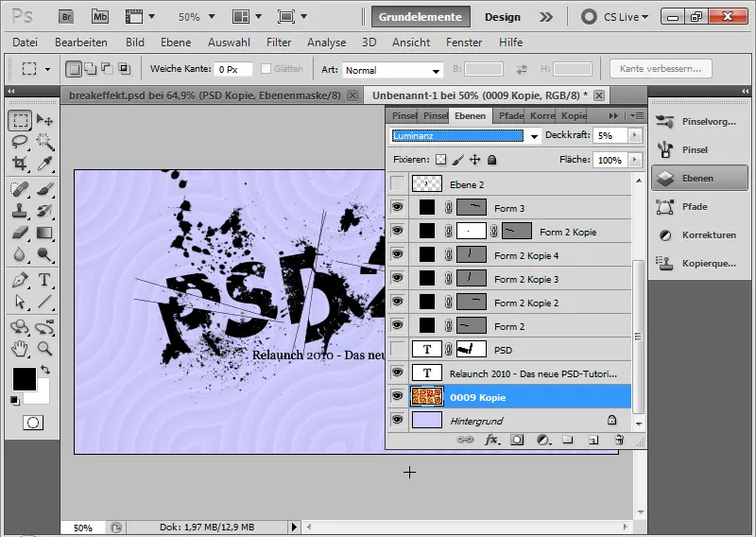Select the Dodge tool

(44, 254)
